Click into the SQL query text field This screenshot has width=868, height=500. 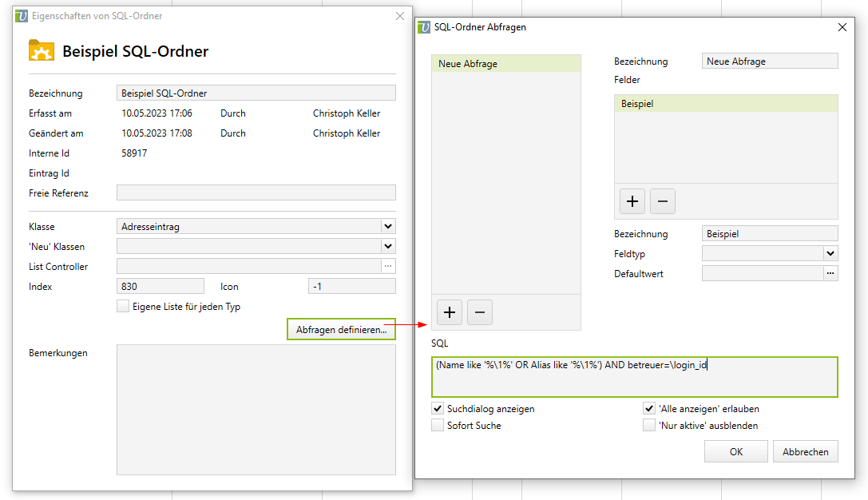pyautogui.click(x=634, y=377)
